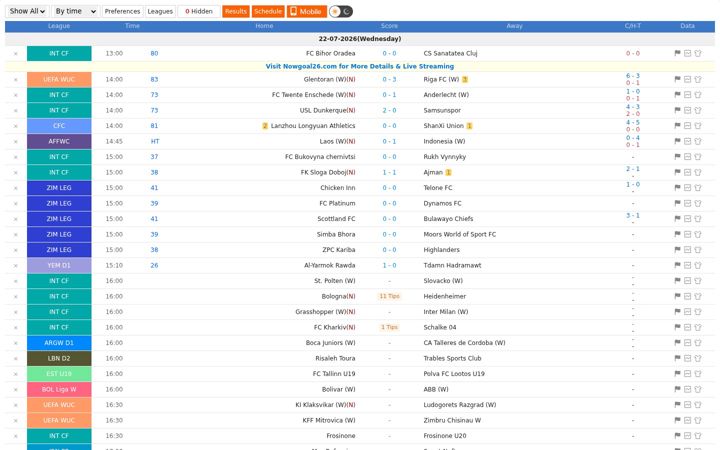
Task: Hide the Bologna vs Heidenheimer row
Action: [16, 297]
